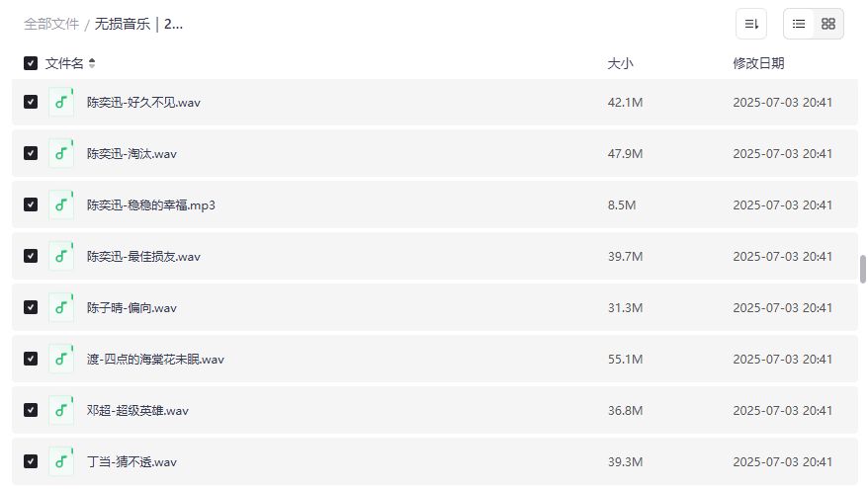Uncheck 渡-四点的海棠花未眠.wav checkbox

point(31,359)
